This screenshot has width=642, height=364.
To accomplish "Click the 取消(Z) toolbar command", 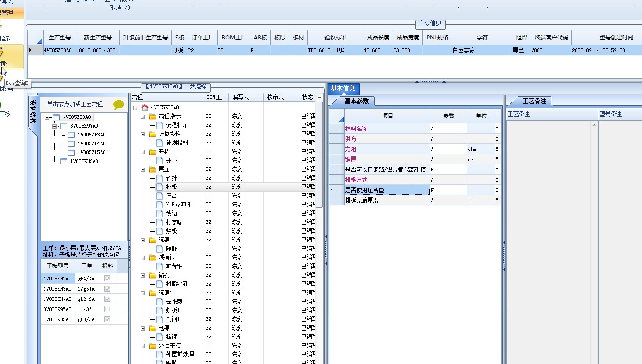I will tap(120, 7).
